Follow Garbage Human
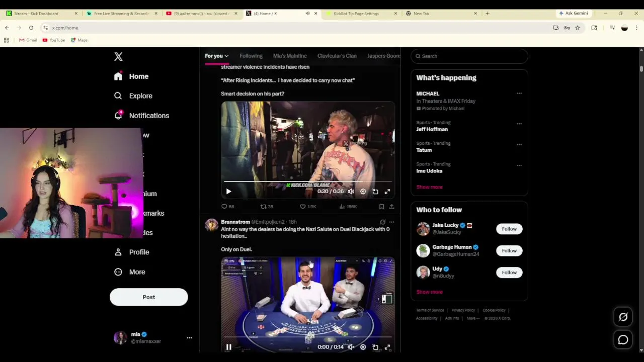 (509, 251)
